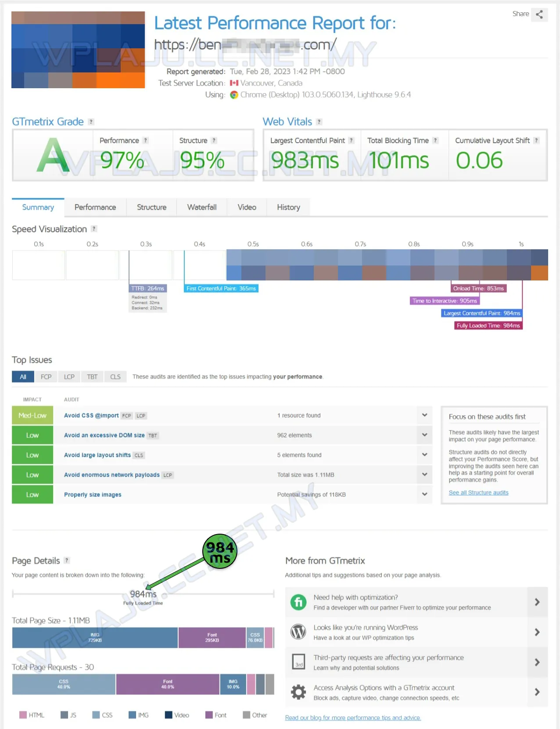Click the Cumulative Layout Shift help icon
The image size is (560, 729).
point(536,140)
